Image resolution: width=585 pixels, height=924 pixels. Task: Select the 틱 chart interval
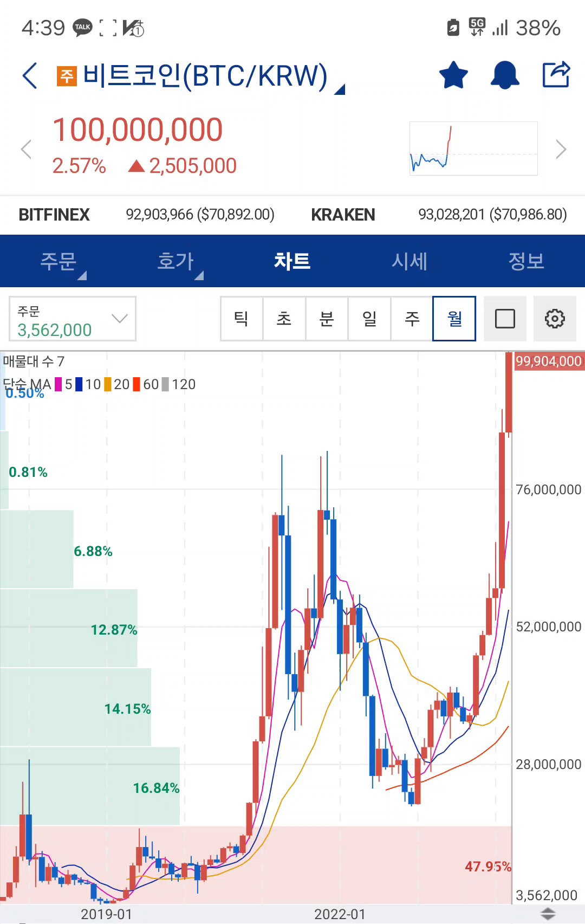[242, 319]
